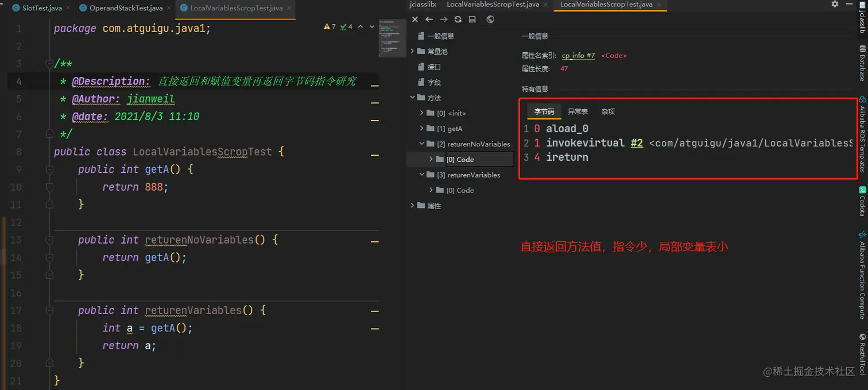Collapse the 方法 tree node

412,98
